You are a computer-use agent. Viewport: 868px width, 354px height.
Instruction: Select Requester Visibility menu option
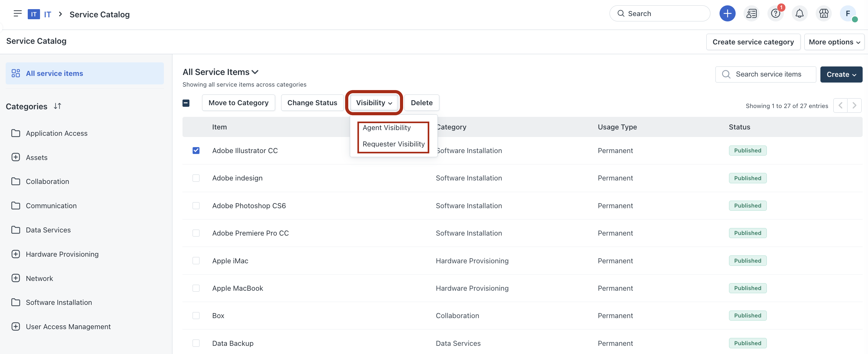(393, 144)
